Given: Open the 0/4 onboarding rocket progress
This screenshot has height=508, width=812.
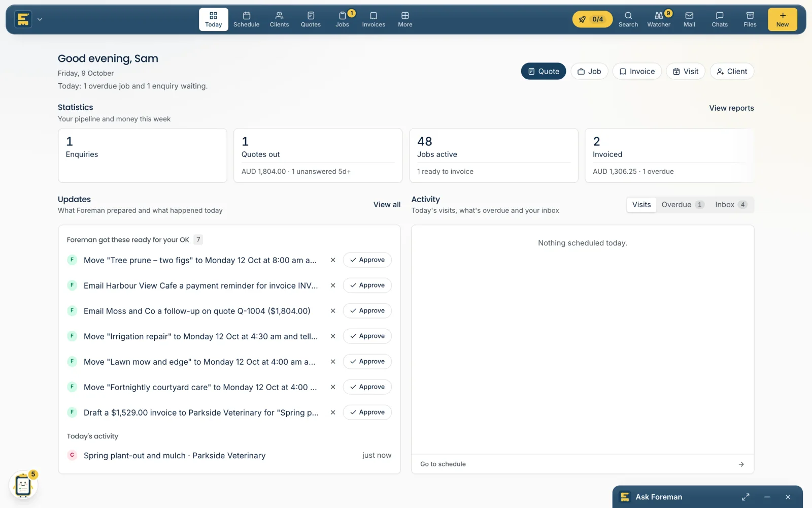Looking at the screenshot, I should pyautogui.click(x=592, y=19).
